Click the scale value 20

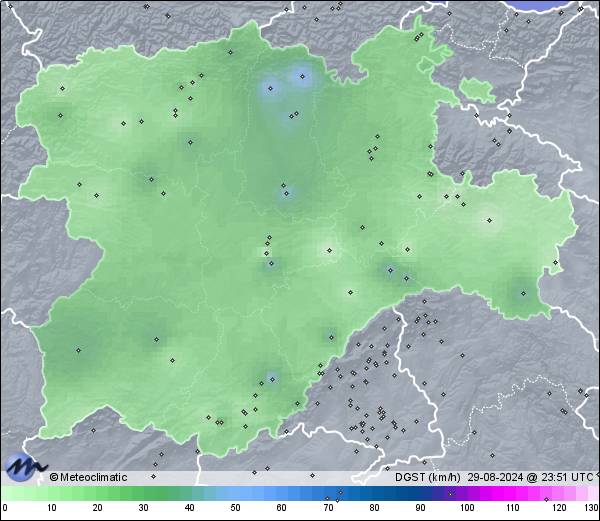98,508
